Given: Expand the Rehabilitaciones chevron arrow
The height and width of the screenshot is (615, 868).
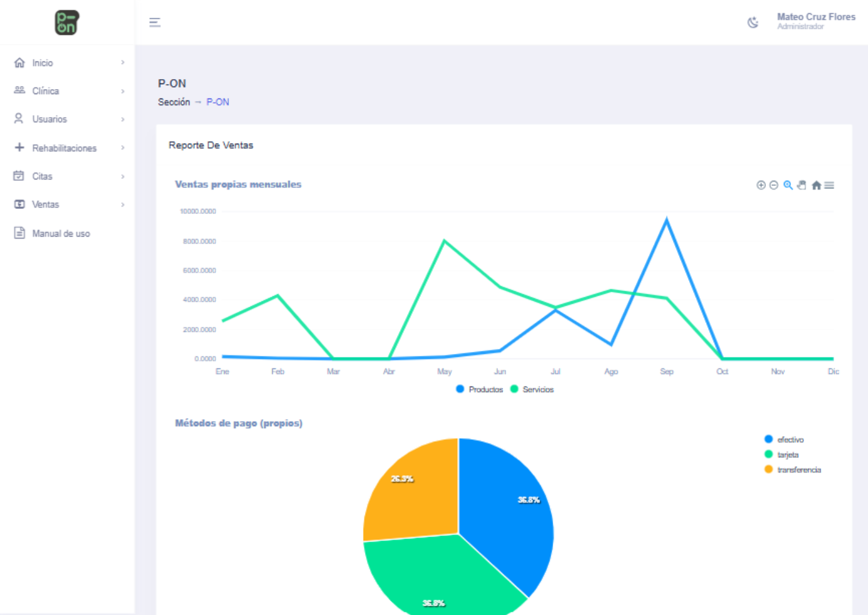Looking at the screenshot, I should point(122,148).
